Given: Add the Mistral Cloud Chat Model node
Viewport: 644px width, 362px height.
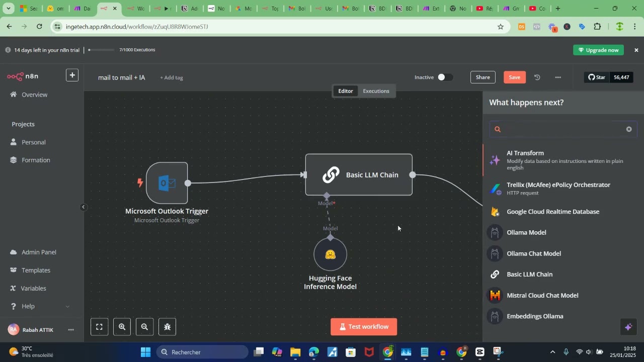Looking at the screenshot, I should [x=563, y=296].
